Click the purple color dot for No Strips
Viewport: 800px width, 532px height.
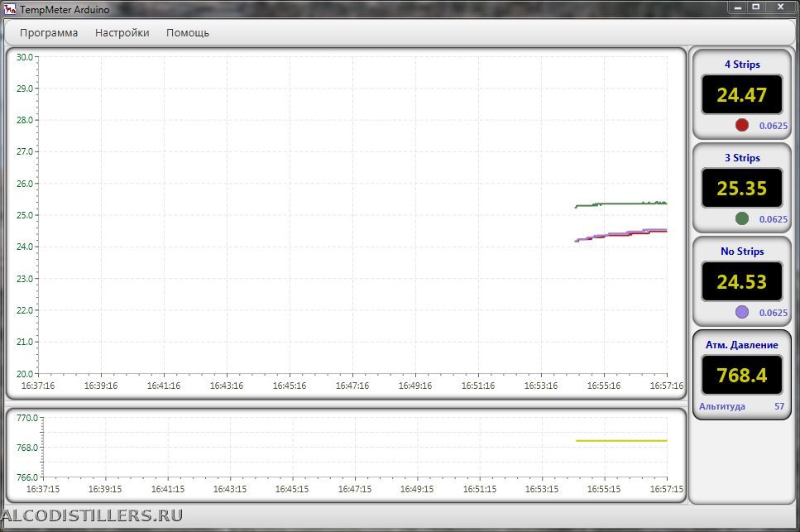tap(742, 312)
